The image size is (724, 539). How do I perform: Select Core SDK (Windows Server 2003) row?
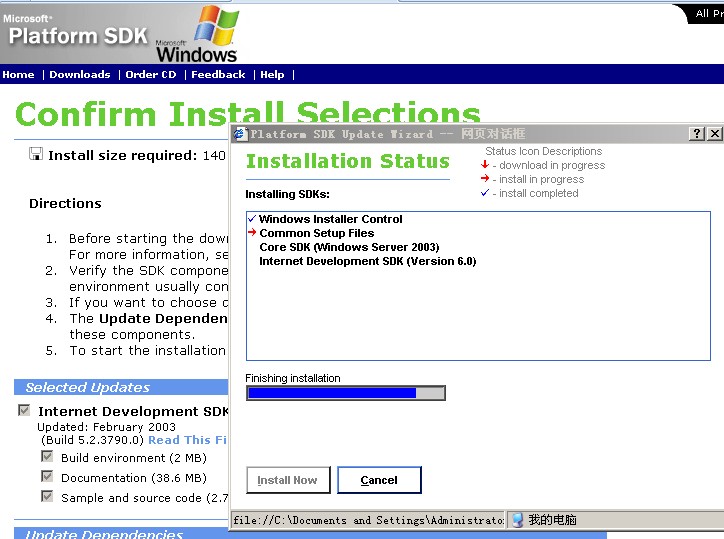(x=349, y=247)
